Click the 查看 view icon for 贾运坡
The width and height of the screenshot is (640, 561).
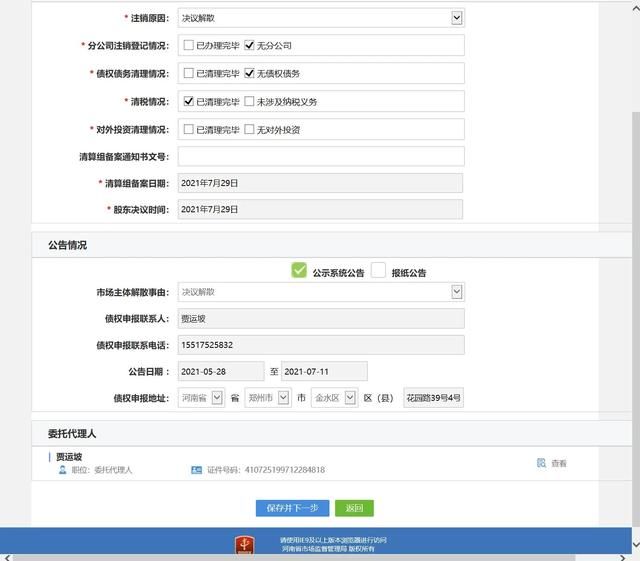click(x=541, y=463)
